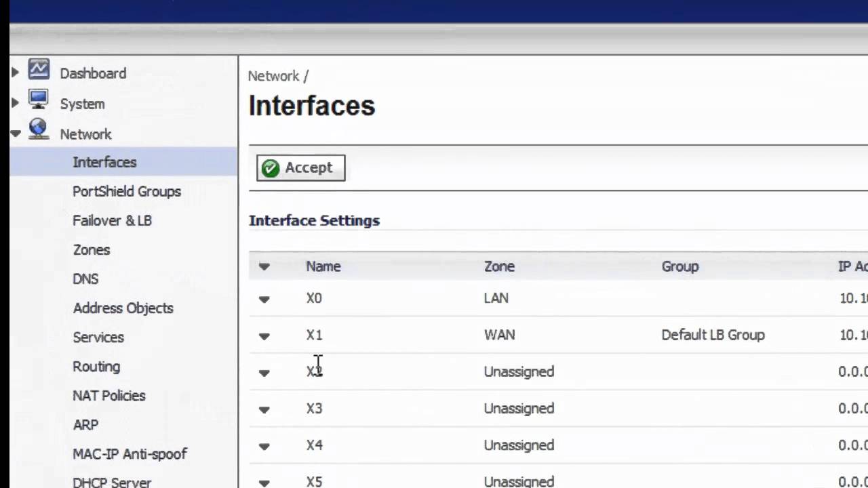Open the X0 interface row arrow icon

tap(264, 298)
